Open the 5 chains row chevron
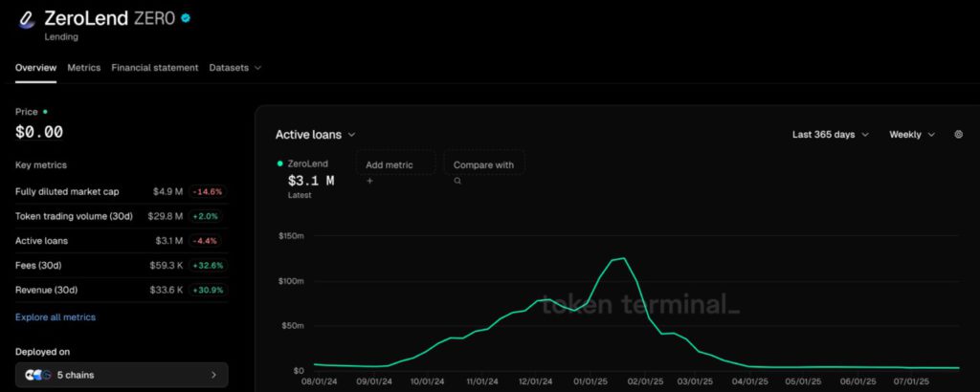Screen dimensions: 980x392 (x=213, y=375)
